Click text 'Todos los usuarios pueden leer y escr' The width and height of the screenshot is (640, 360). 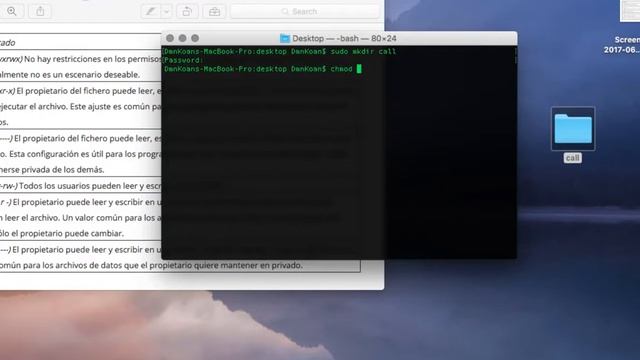point(90,186)
